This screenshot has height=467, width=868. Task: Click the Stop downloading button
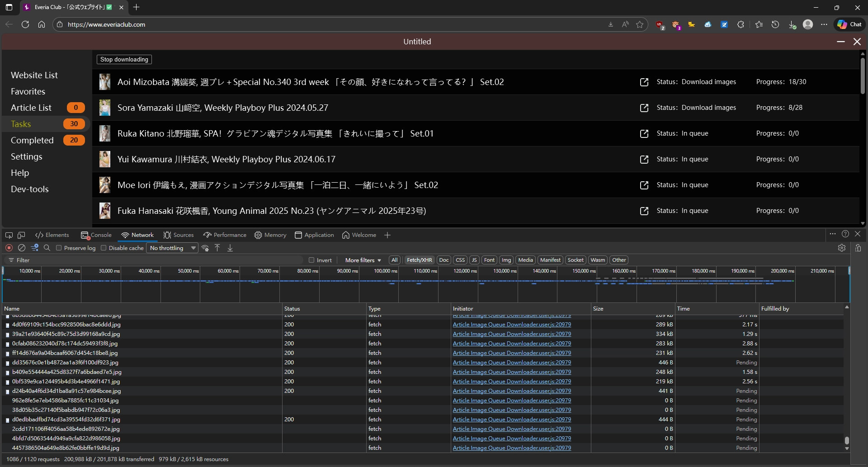[x=124, y=59]
